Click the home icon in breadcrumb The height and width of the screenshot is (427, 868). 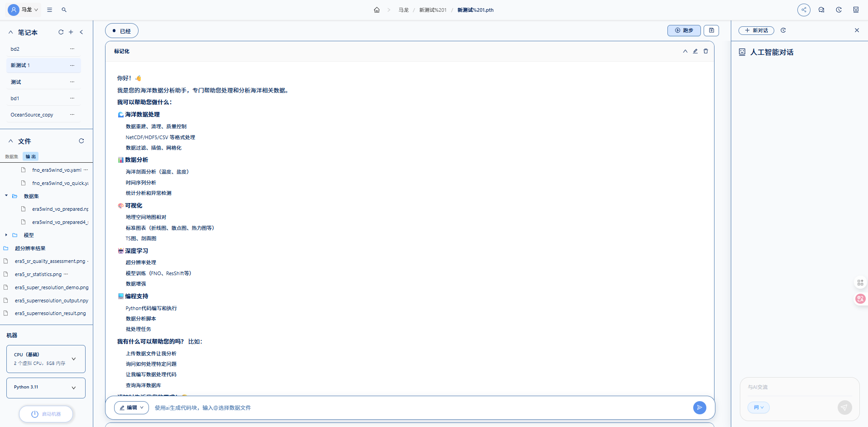377,10
